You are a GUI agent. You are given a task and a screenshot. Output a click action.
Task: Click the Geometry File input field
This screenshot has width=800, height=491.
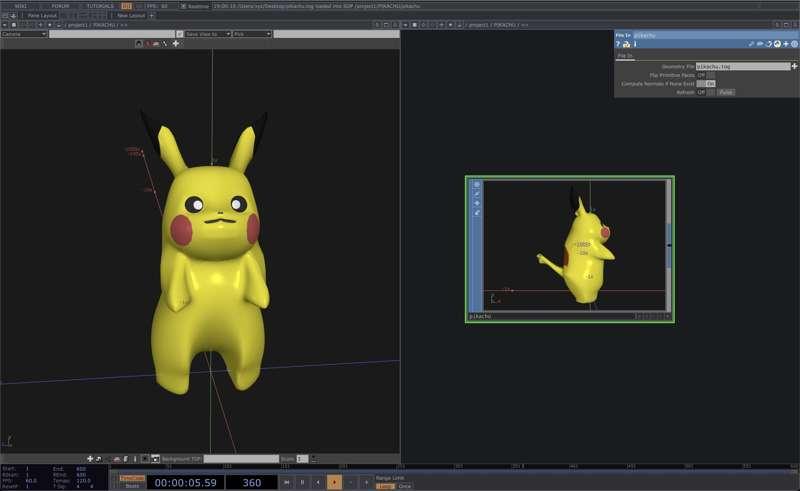point(743,66)
